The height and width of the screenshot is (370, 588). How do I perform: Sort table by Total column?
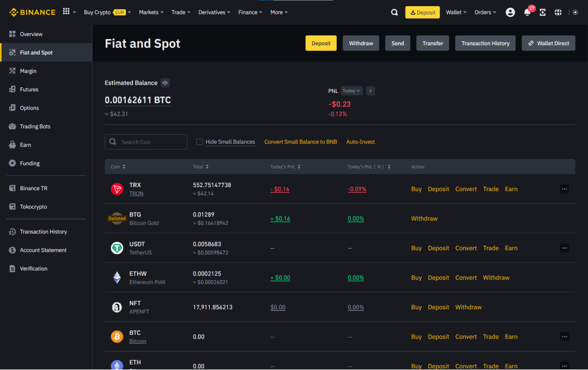[200, 167]
